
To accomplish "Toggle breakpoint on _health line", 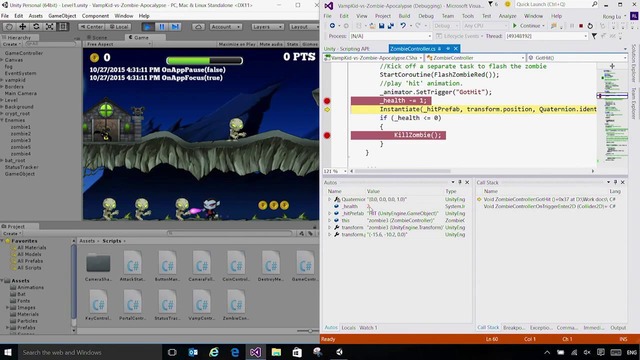I will pyautogui.click(x=327, y=101).
